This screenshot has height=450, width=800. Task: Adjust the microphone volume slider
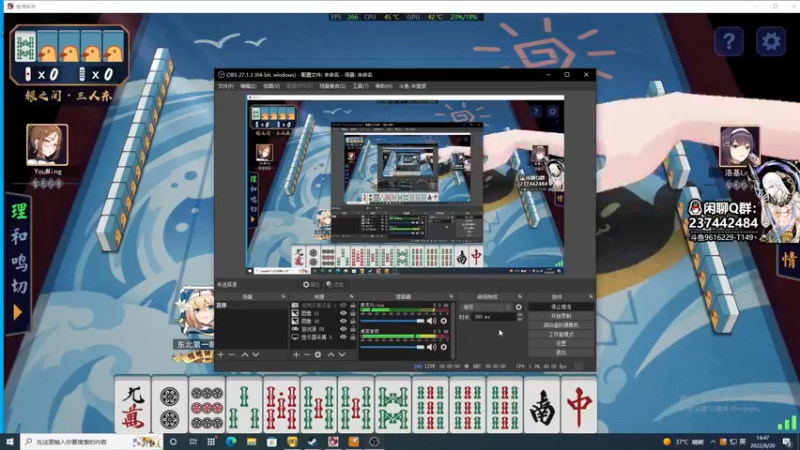click(392, 321)
